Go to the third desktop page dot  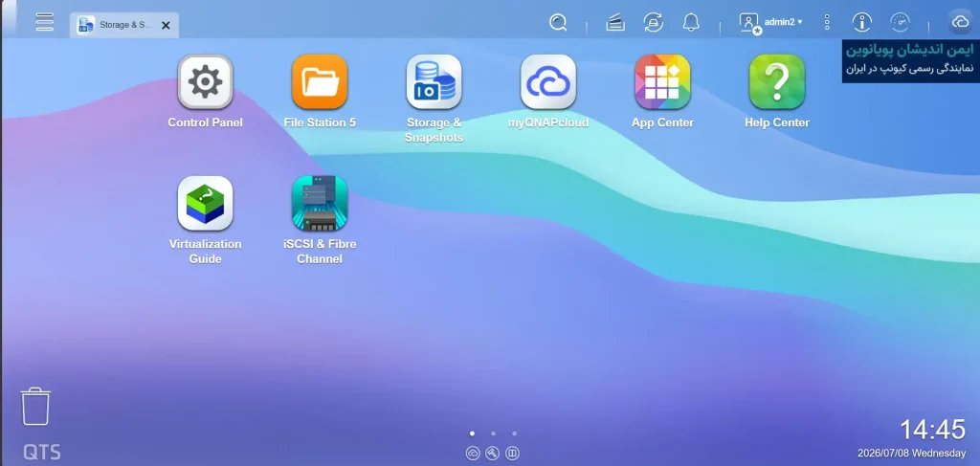(514, 433)
